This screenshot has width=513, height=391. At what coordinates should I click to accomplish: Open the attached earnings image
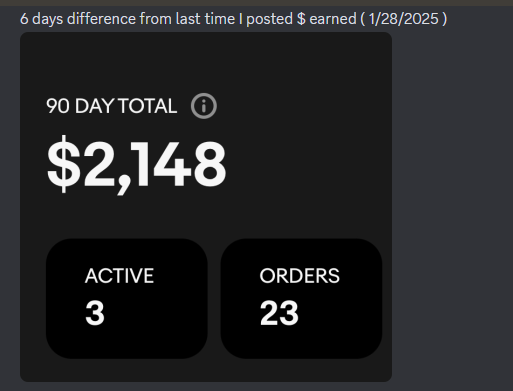click(x=206, y=207)
